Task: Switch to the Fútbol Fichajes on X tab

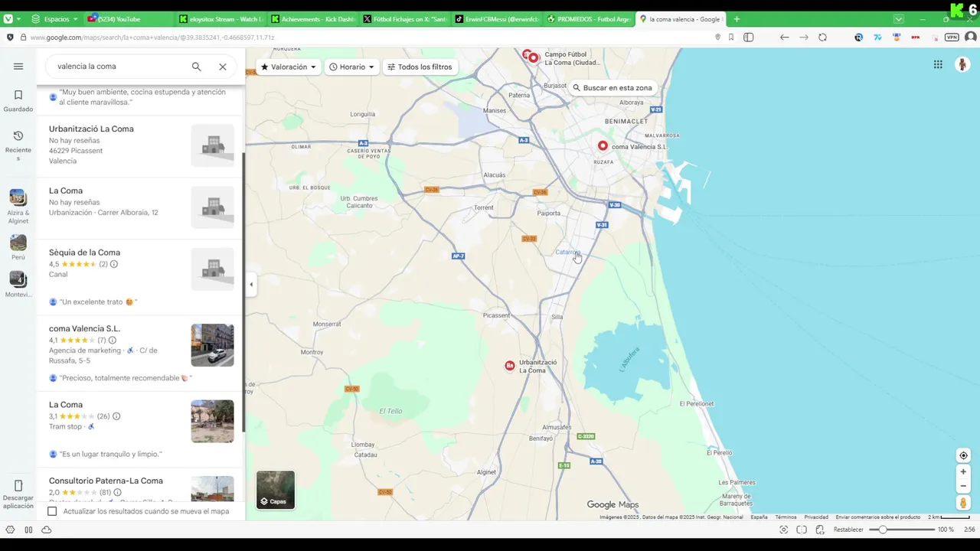Action: click(404, 19)
